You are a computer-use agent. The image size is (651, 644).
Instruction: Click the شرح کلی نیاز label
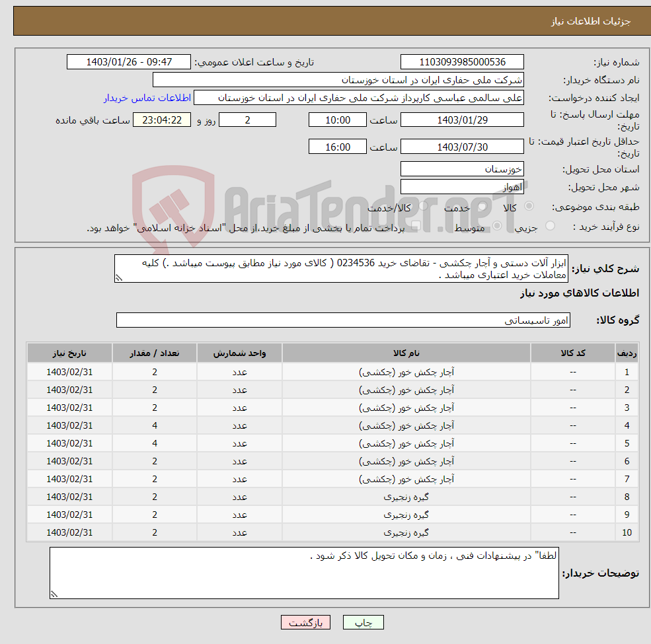pyautogui.click(x=605, y=269)
